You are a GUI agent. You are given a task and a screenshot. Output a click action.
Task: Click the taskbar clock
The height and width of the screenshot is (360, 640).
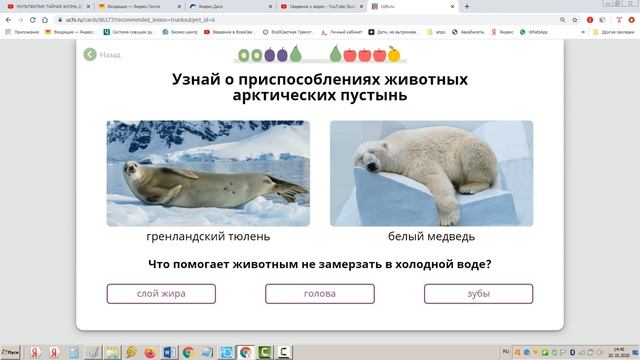coord(619,352)
